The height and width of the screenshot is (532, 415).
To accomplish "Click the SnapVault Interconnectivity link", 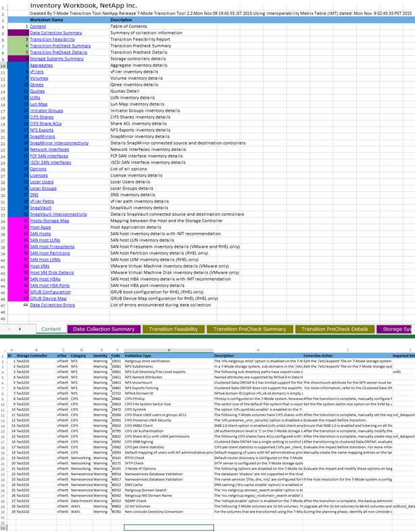I will click(x=58, y=215).
